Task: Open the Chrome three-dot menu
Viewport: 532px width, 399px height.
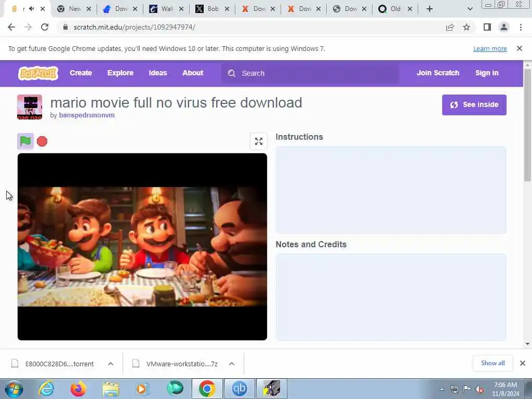Action: 521,27
